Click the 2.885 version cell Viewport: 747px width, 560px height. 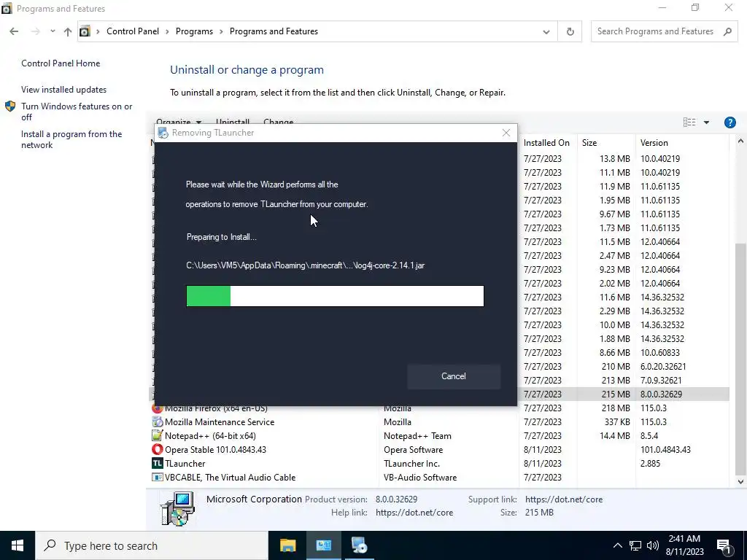[x=650, y=463]
